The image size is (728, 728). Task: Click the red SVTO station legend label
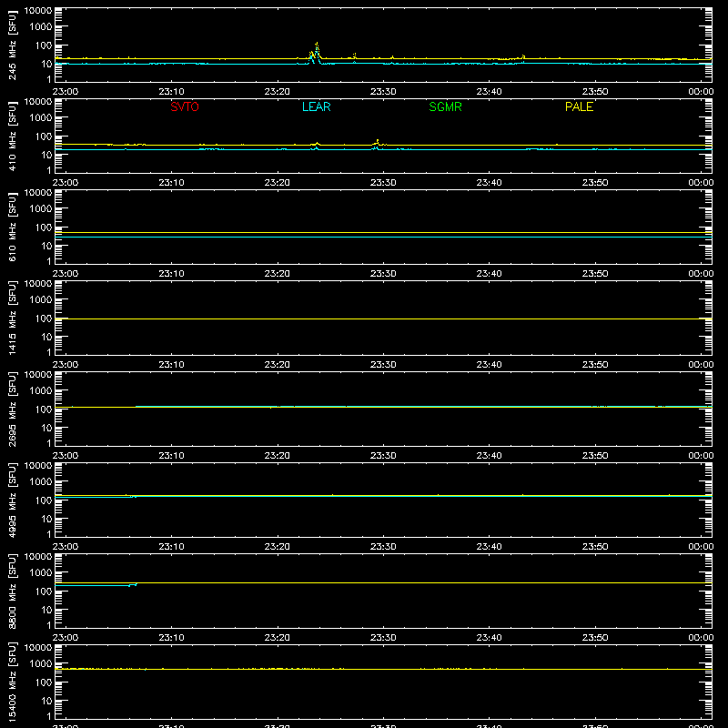185,106
